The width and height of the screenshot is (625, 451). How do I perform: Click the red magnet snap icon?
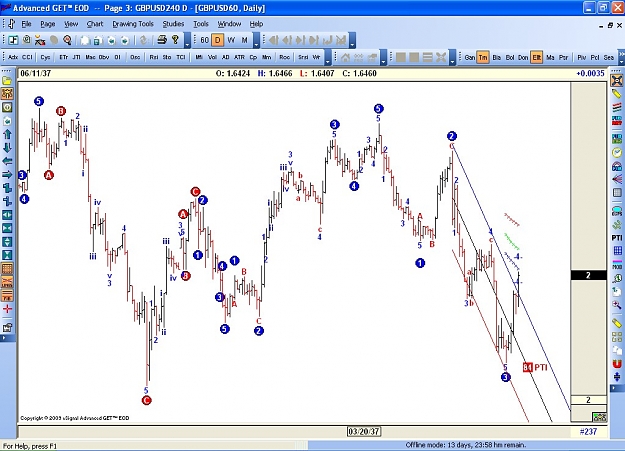pyautogui.click(x=617, y=364)
